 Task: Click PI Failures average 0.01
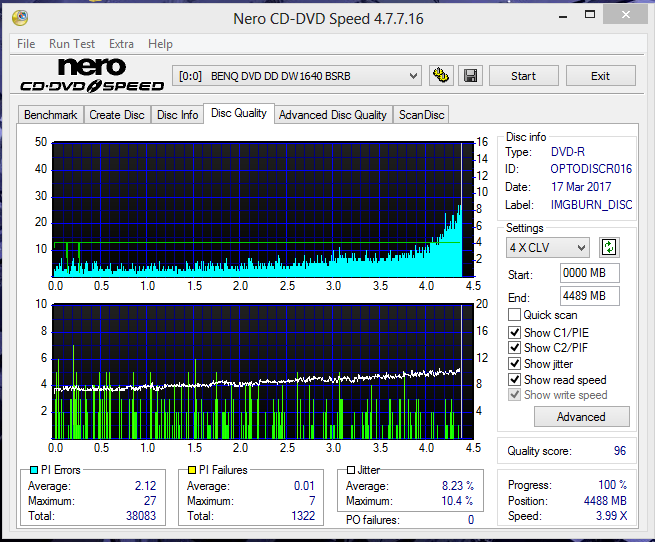tap(304, 486)
